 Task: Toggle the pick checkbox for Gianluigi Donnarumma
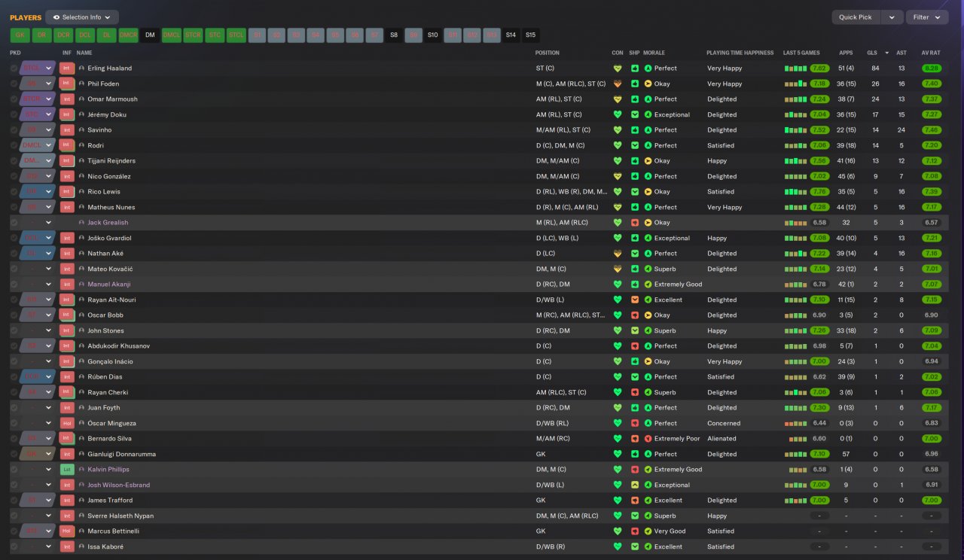pyautogui.click(x=14, y=454)
